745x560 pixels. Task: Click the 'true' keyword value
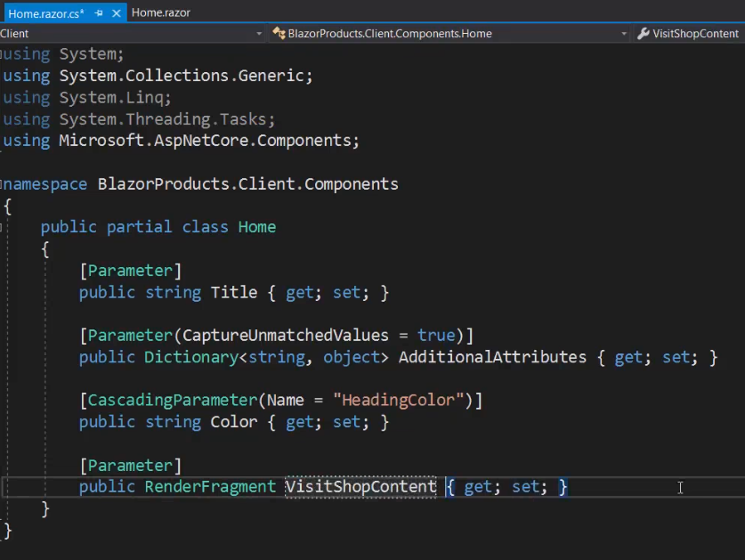(x=436, y=336)
